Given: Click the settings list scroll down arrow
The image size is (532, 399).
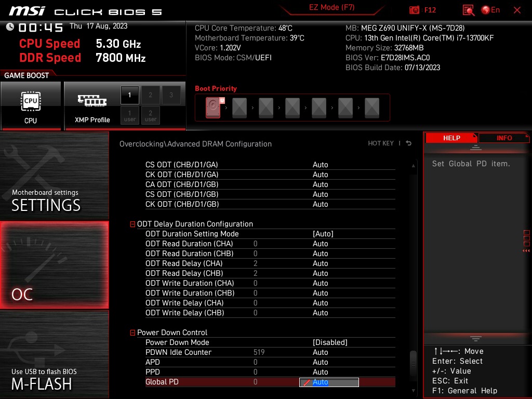Looking at the screenshot, I should 413,391.
